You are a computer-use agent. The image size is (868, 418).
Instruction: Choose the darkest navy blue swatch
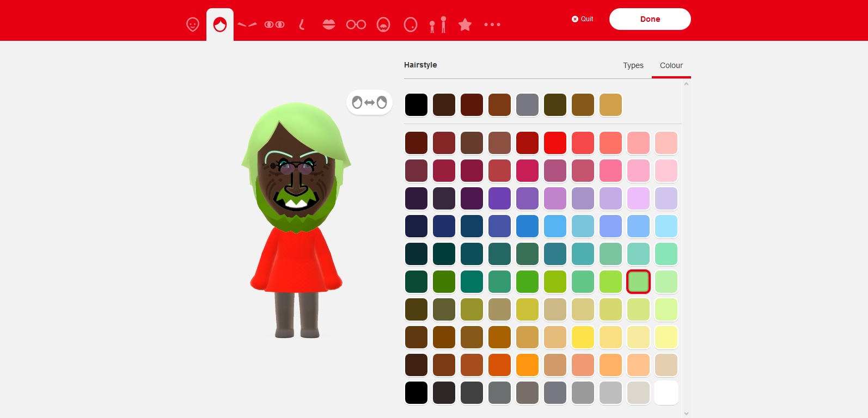tap(417, 226)
